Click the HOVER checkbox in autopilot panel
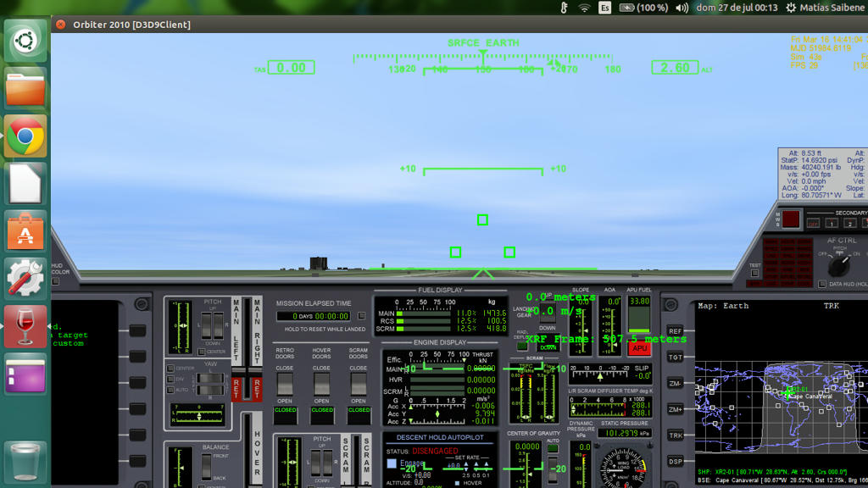Viewport: 868px width, 488px height. (x=457, y=483)
